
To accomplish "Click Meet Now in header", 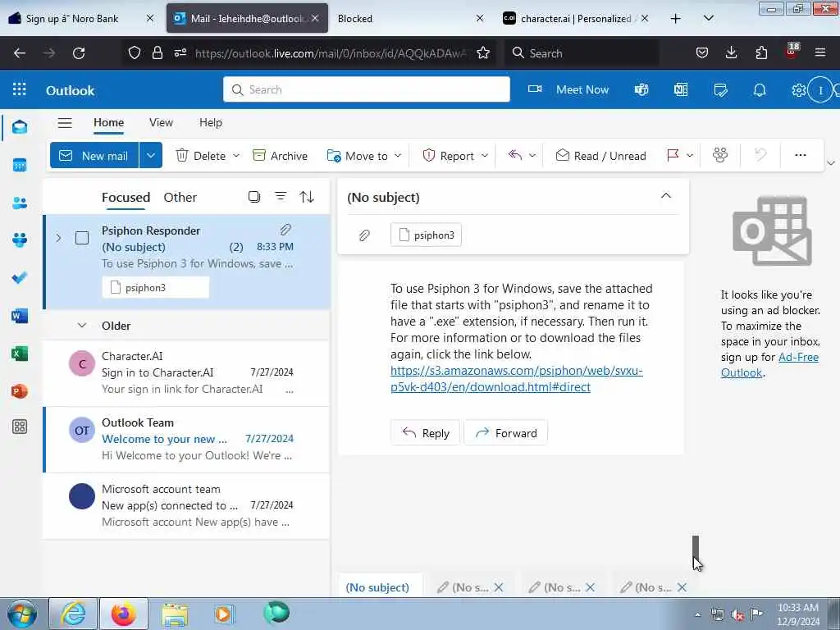I will pos(568,89).
